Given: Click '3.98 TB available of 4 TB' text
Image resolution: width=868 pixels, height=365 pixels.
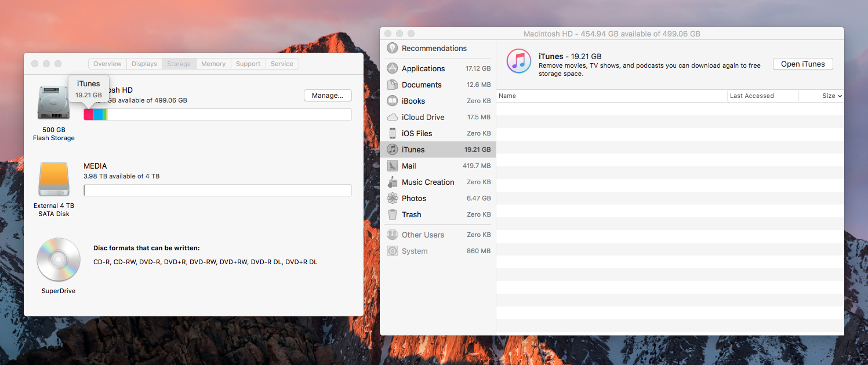Looking at the screenshot, I should point(121,176).
